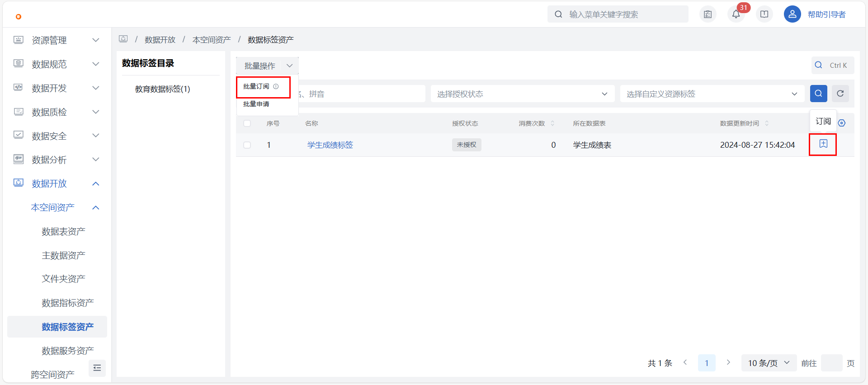Open 文件夹资产 in sidebar
The height and width of the screenshot is (385, 868).
pyautogui.click(x=63, y=279)
